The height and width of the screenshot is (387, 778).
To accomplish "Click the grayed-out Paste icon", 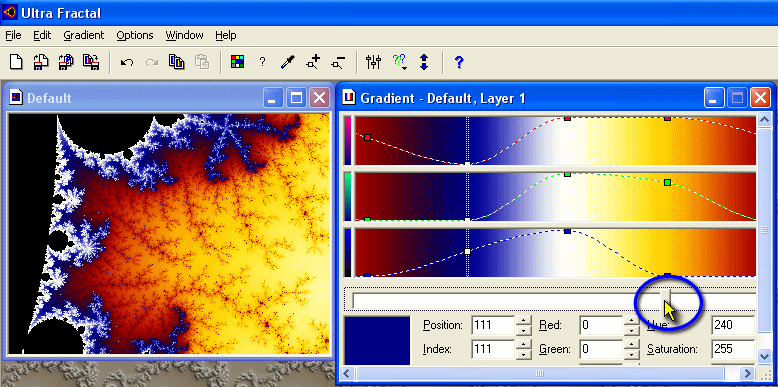I will pos(201,62).
